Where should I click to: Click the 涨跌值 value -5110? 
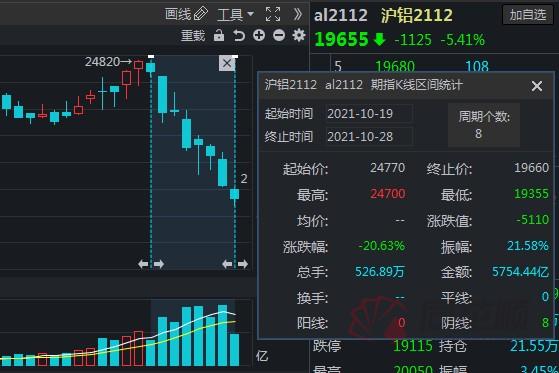coord(533,220)
